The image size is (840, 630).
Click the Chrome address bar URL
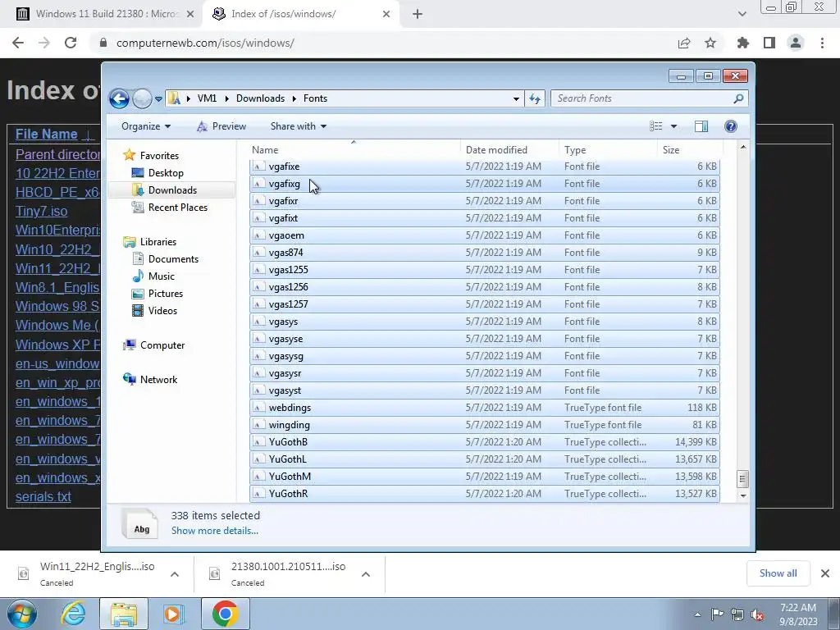tap(205, 43)
